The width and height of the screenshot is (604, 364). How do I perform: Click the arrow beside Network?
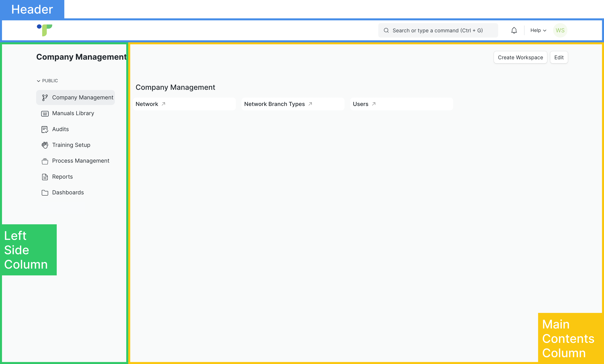[x=164, y=104]
